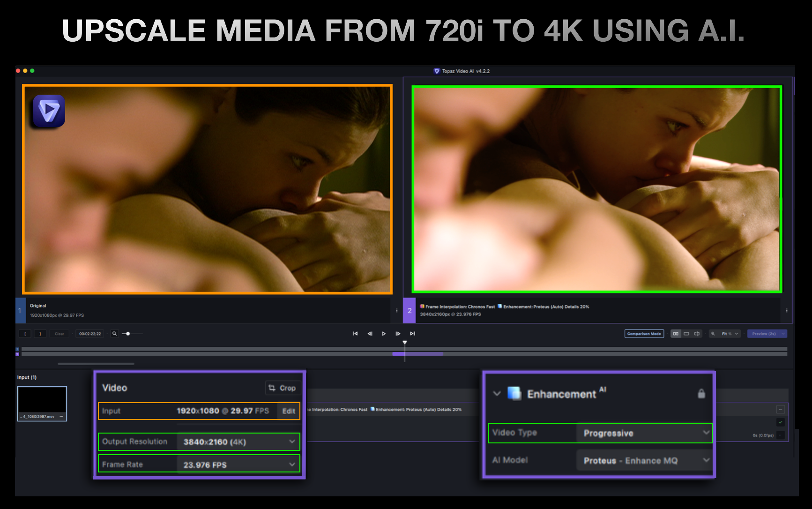Viewport: 812px width, 509px height.
Task: Click the white playhead marker on timeline
Action: (405, 343)
